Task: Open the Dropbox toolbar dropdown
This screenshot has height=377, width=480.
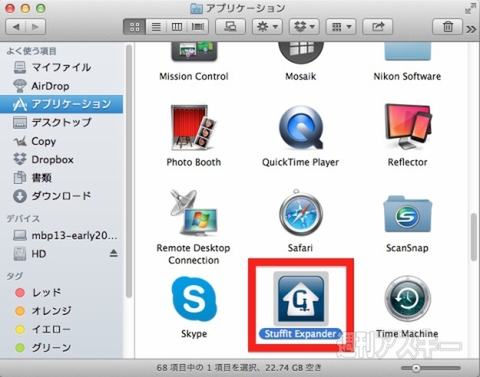Action: point(304,27)
